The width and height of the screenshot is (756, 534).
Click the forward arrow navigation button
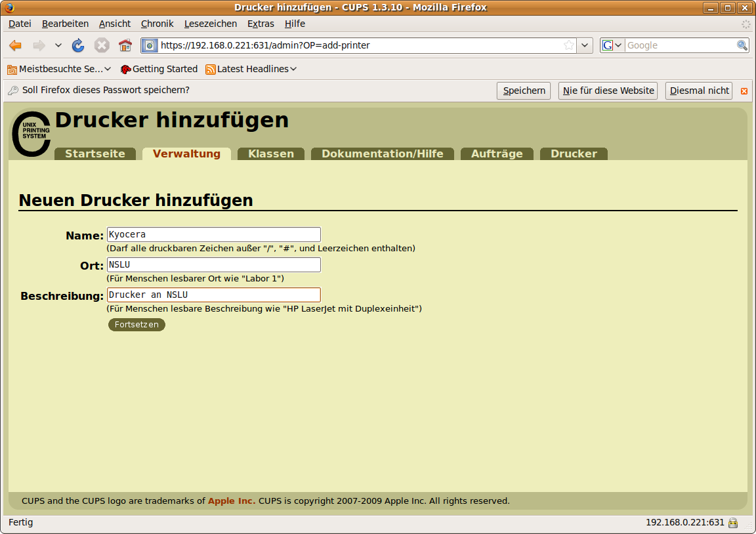(x=39, y=45)
